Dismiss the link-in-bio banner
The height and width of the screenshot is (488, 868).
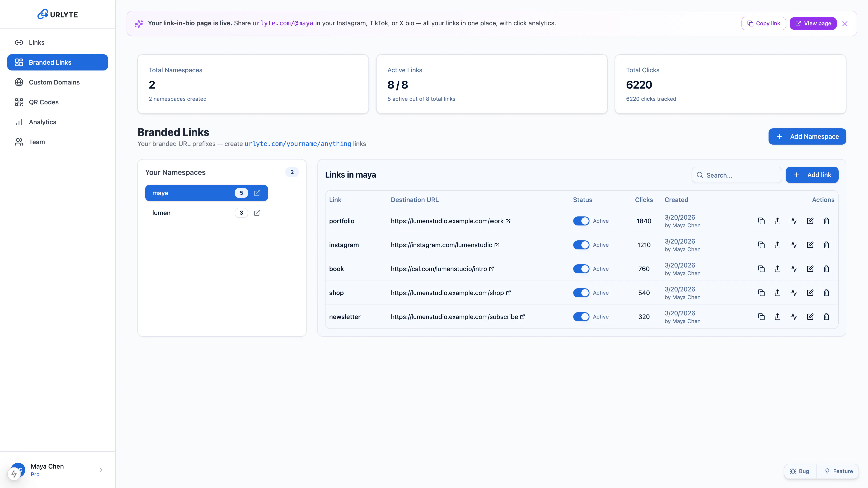click(x=845, y=23)
